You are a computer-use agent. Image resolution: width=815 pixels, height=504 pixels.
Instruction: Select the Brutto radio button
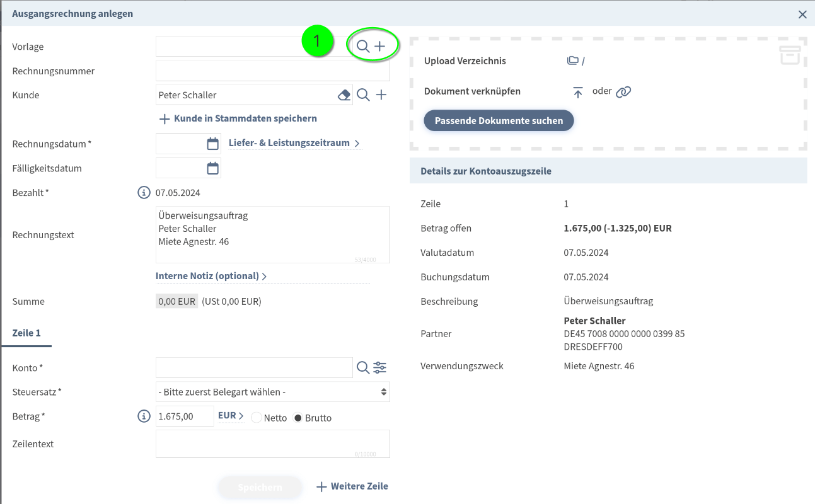point(298,418)
